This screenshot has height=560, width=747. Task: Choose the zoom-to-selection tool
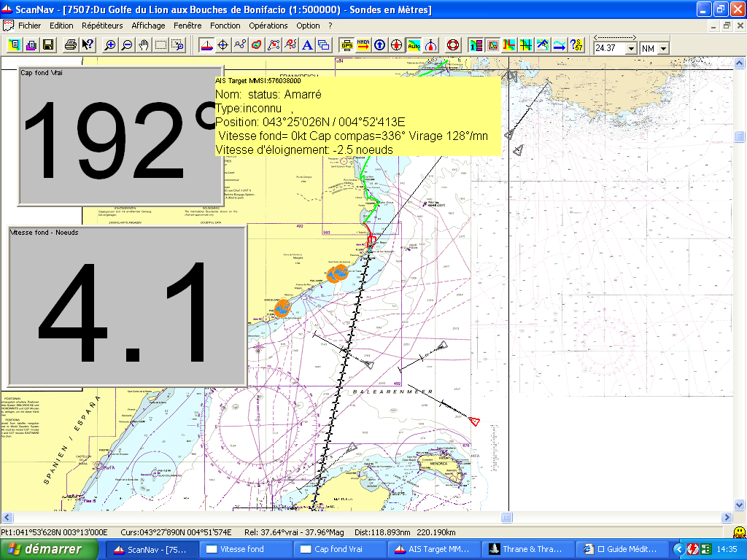178,45
